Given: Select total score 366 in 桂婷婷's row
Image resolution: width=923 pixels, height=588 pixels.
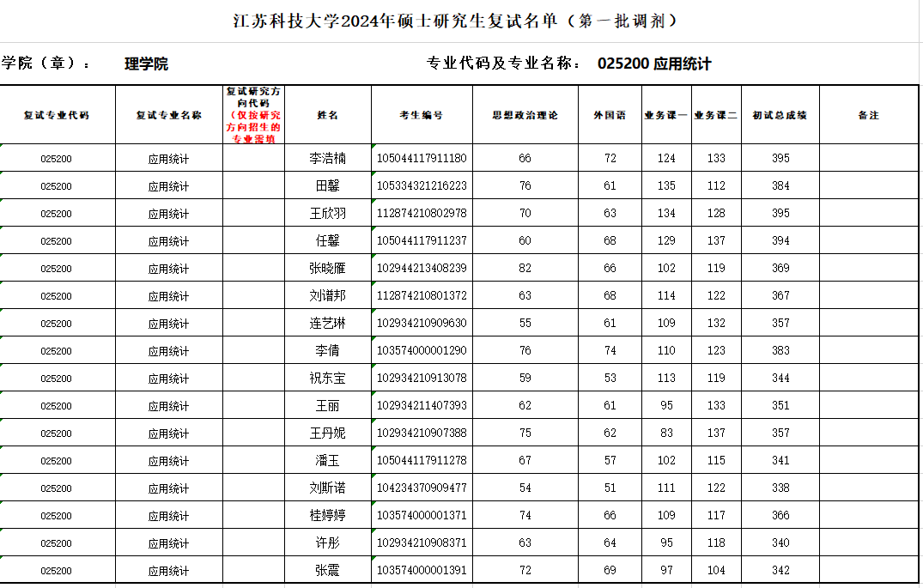Looking at the screenshot, I should (x=780, y=516).
